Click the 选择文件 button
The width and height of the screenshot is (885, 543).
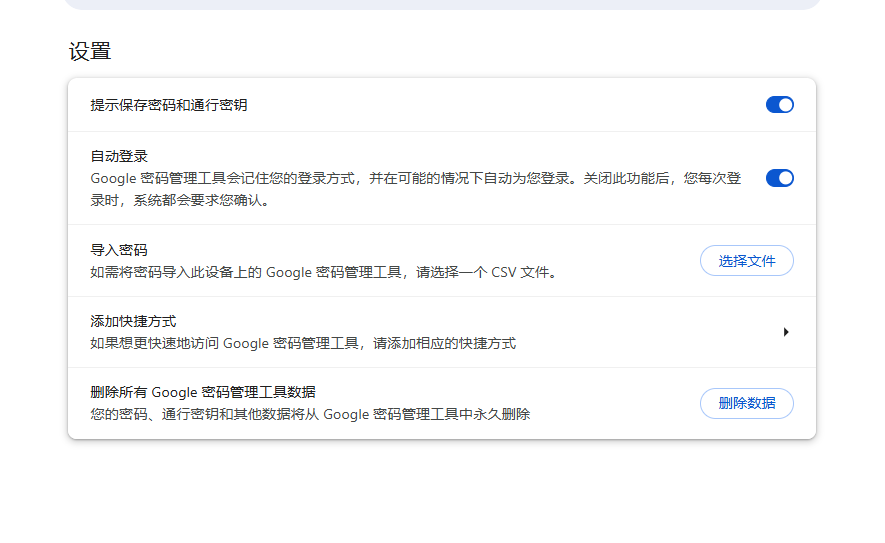[x=747, y=261]
